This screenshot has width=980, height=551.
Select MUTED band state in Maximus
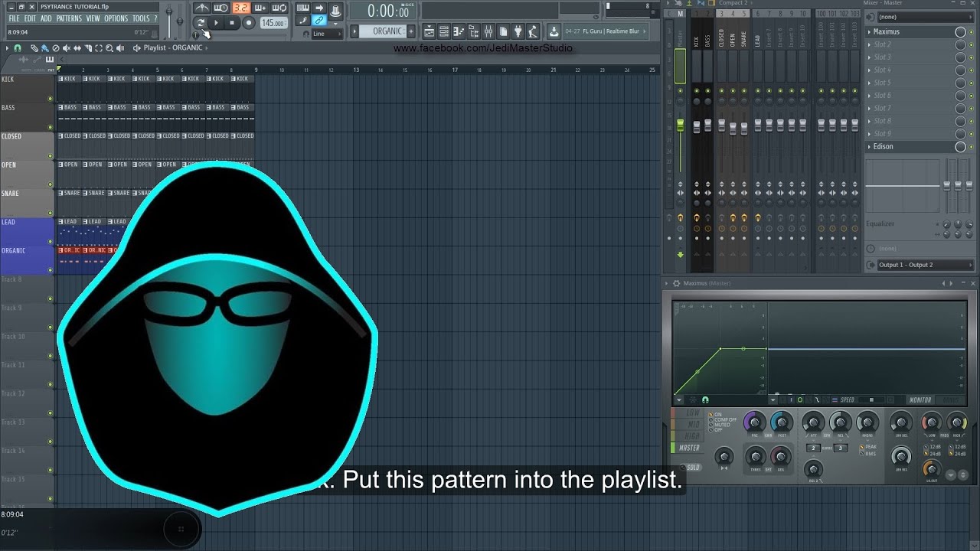719,425
